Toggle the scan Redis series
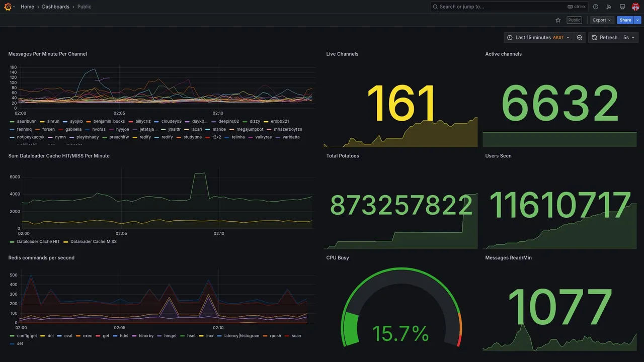 296,336
